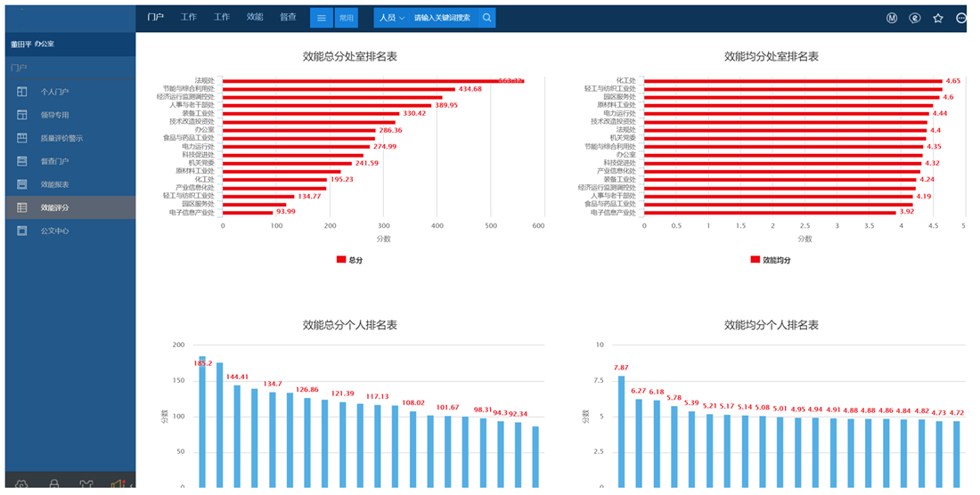
Task: Collapse the sidebar using the bottom chevron
Action: tap(132, 485)
